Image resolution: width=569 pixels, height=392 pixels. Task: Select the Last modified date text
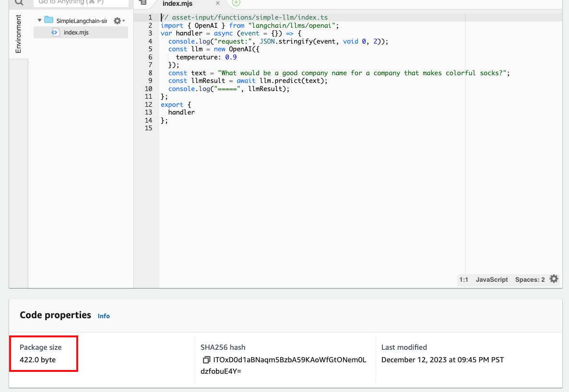442,360
